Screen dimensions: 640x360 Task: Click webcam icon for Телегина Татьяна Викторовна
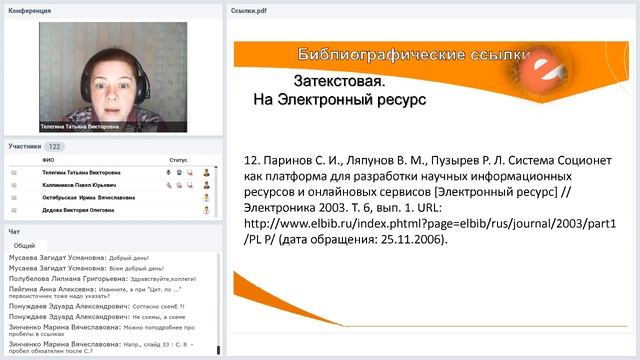[179, 173]
